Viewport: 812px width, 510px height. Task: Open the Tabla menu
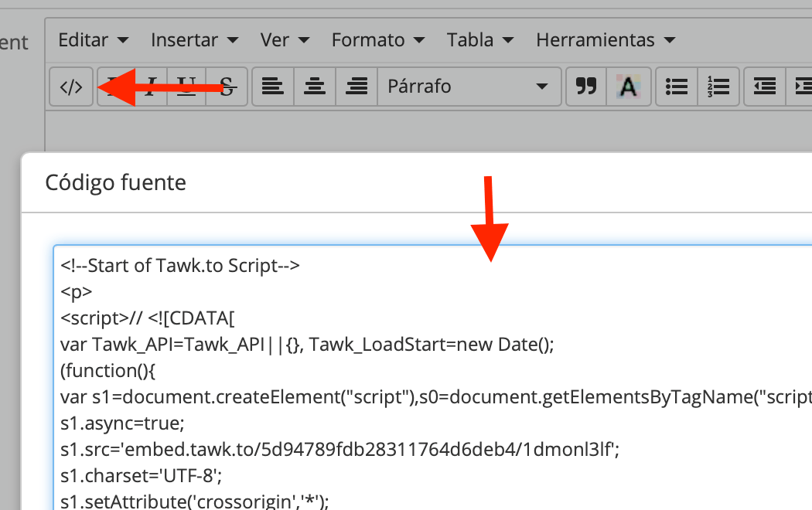pos(480,40)
